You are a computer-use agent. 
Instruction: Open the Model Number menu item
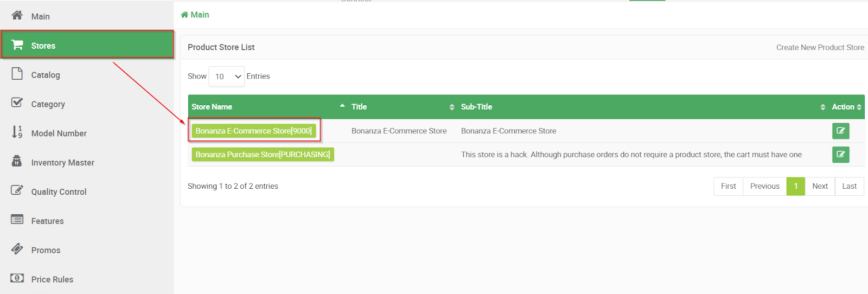pyautogui.click(x=87, y=133)
